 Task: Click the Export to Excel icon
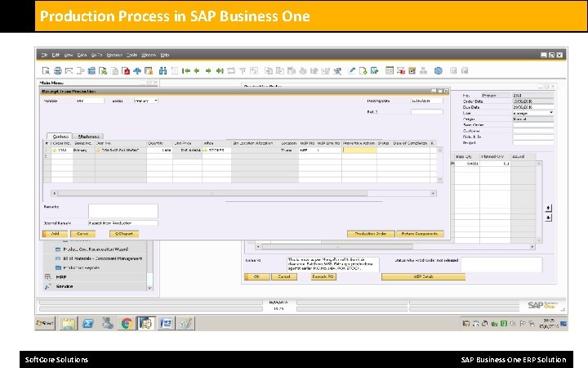pos(103,70)
